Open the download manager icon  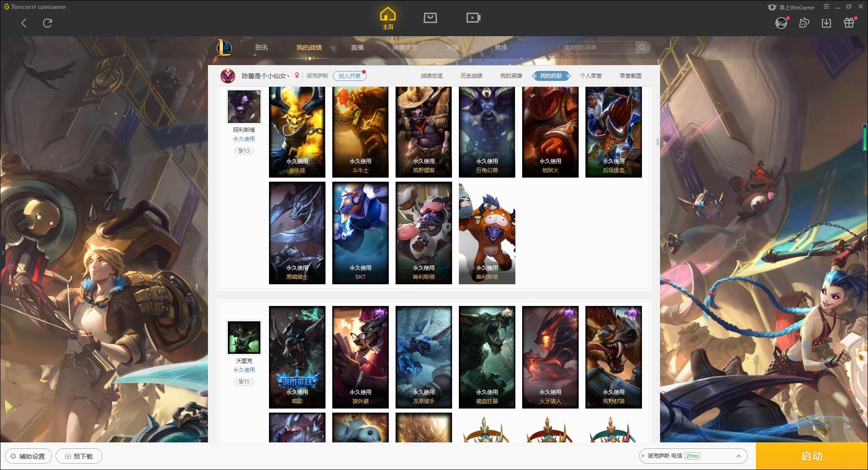pos(826,23)
